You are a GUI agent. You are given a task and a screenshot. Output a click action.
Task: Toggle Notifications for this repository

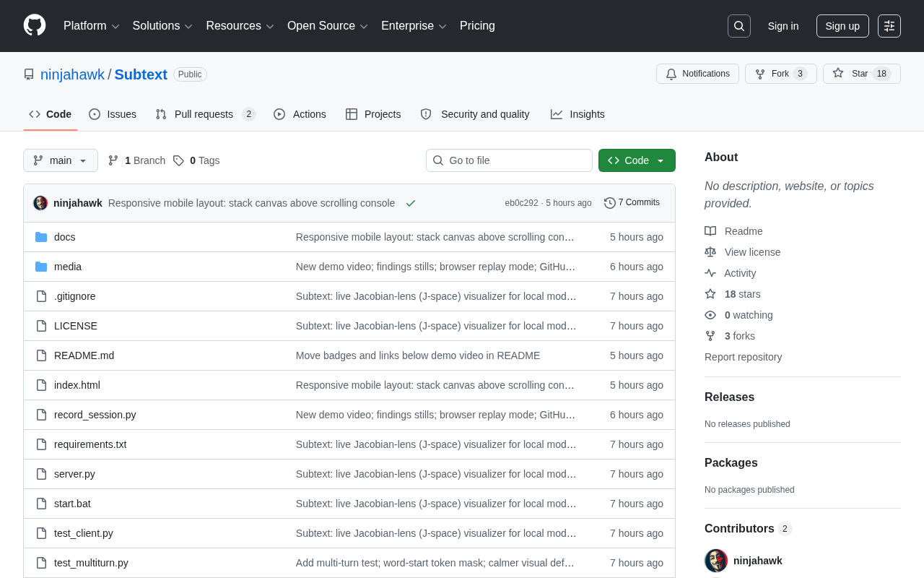tap(697, 74)
